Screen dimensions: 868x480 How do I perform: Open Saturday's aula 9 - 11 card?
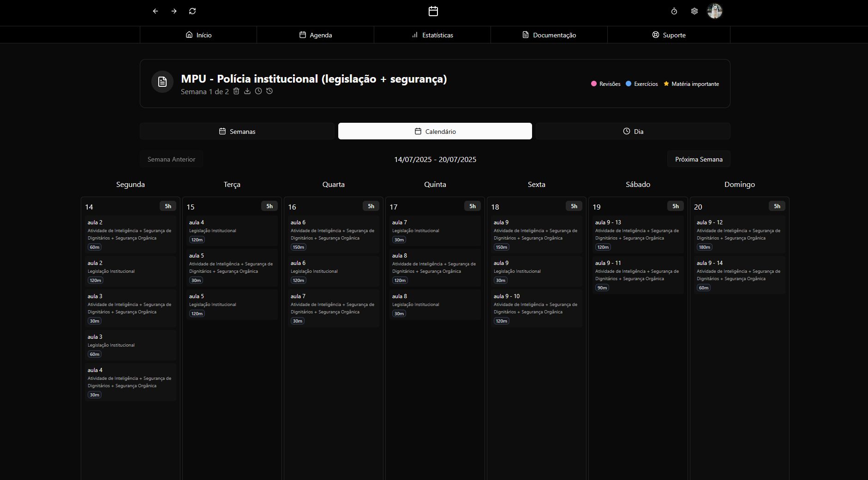click(638, 275)
